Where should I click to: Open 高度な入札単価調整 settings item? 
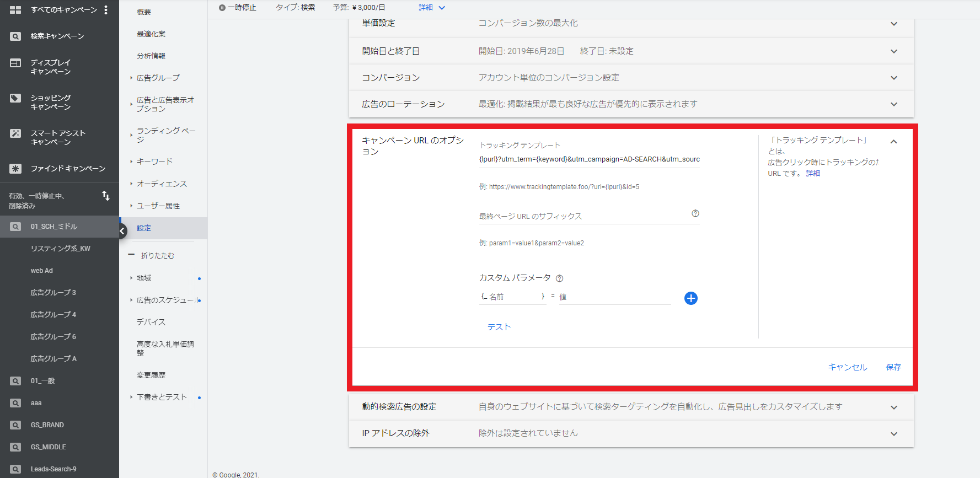tap(165, 348)
